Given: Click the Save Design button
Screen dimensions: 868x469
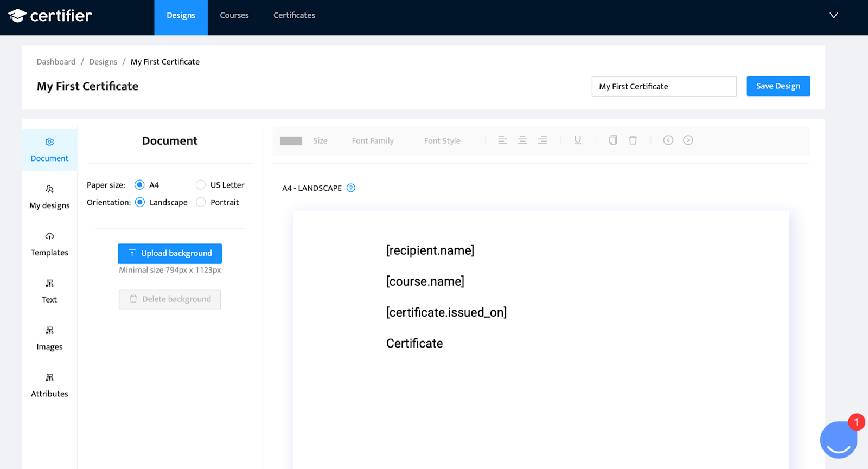Looking at the screenshot, I should [778, 86].
